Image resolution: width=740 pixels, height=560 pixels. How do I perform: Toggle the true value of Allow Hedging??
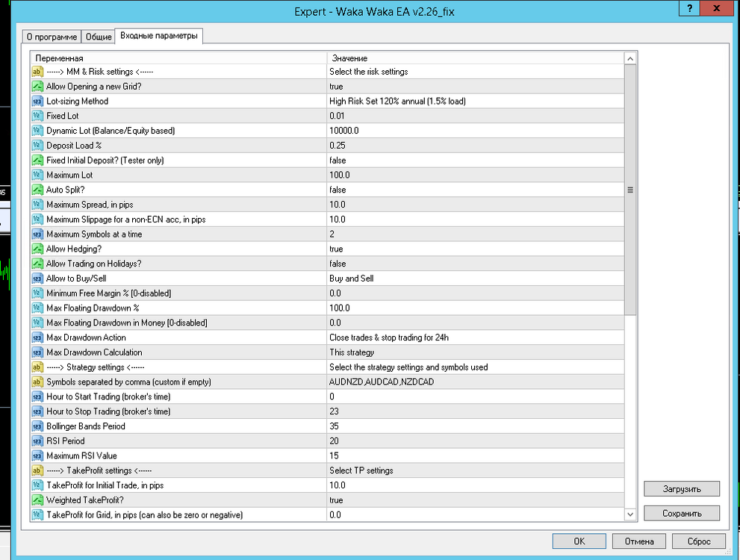[x=475, y=249]
